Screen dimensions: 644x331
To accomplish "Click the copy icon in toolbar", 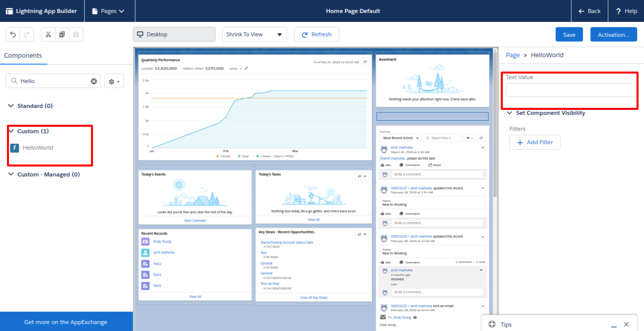I will click(62, 34).
